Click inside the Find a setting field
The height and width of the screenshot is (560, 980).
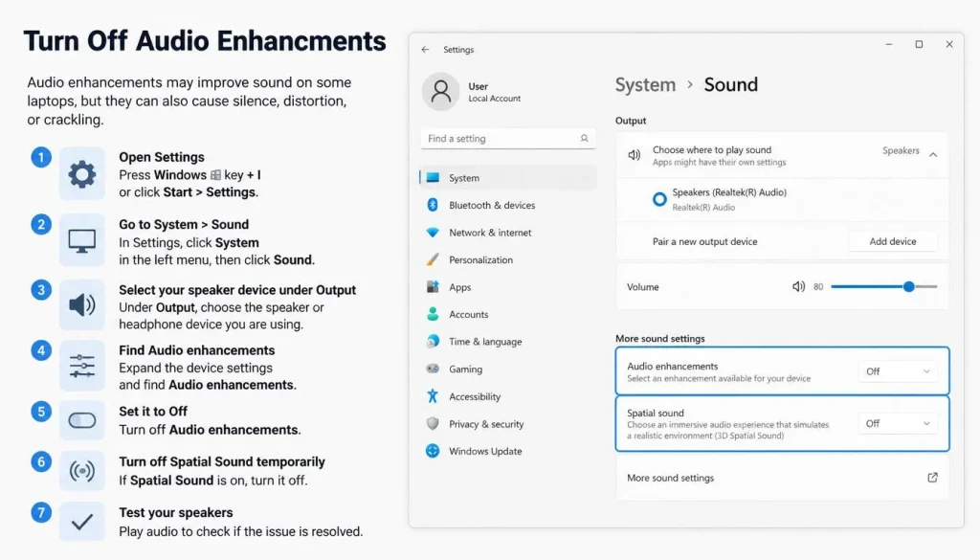507,138
